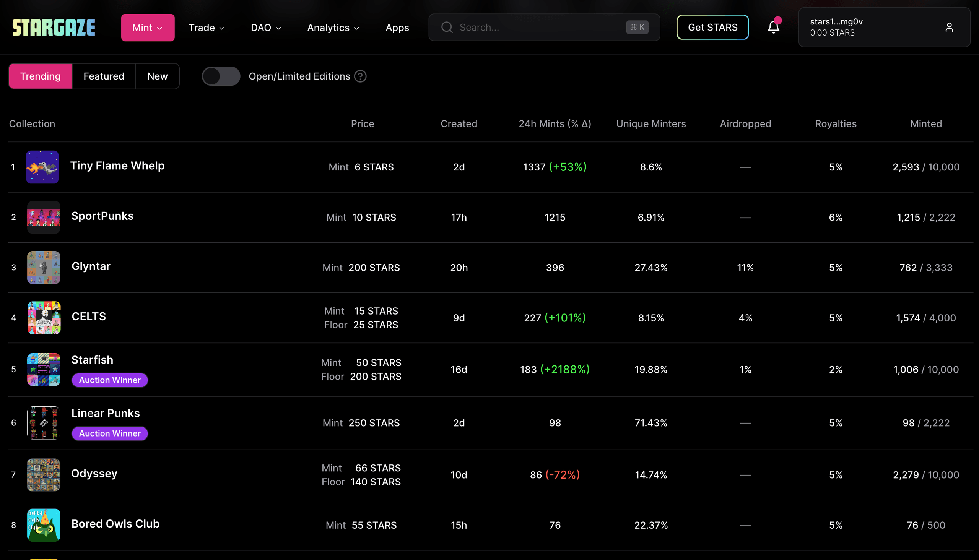
Task: Open SportPunks collection thumbnail
Action: point(44,217)
